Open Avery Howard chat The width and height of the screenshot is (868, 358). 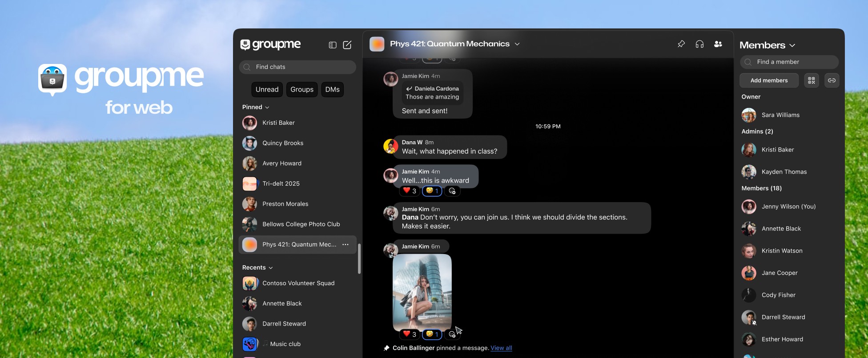click(x=298, y=163)
